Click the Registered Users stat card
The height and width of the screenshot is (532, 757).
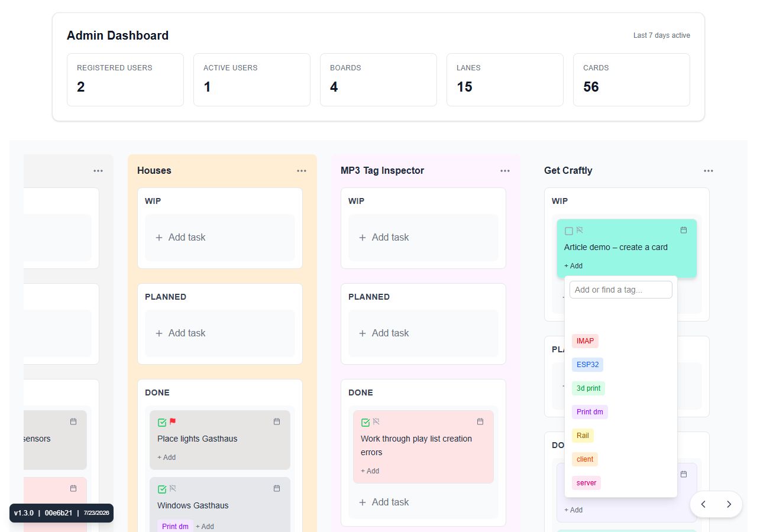(x=125, y=80)
